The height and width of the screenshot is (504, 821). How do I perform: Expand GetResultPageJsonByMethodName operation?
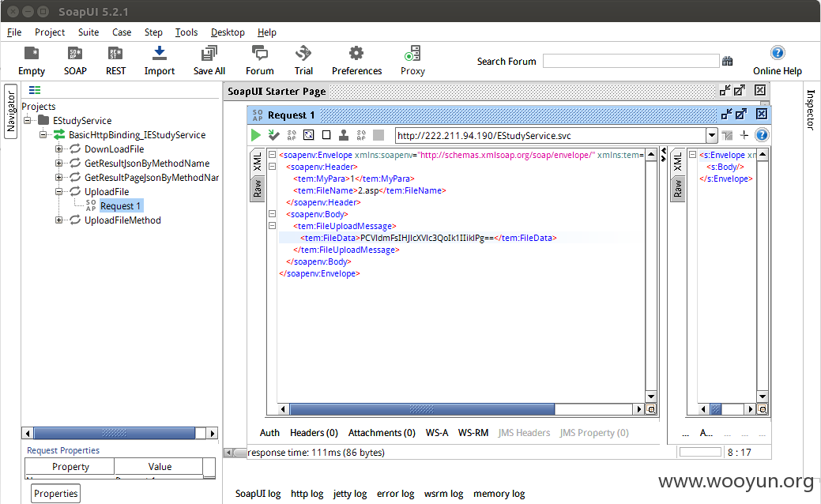(x=58, y=177)
